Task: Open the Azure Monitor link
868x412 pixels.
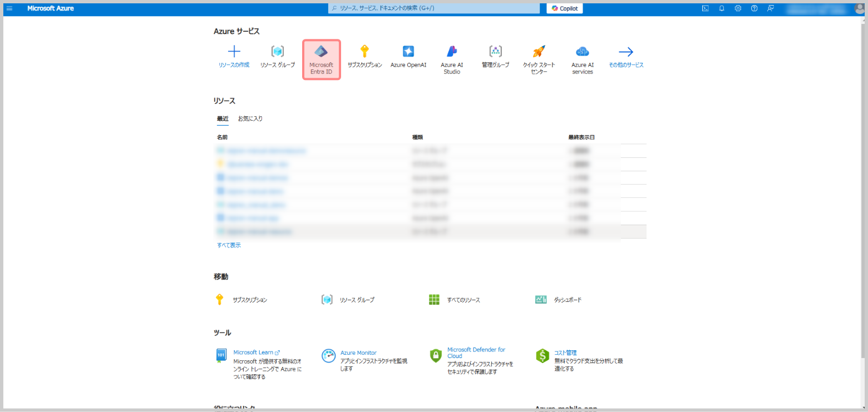Action: click(x=358, y=353)
